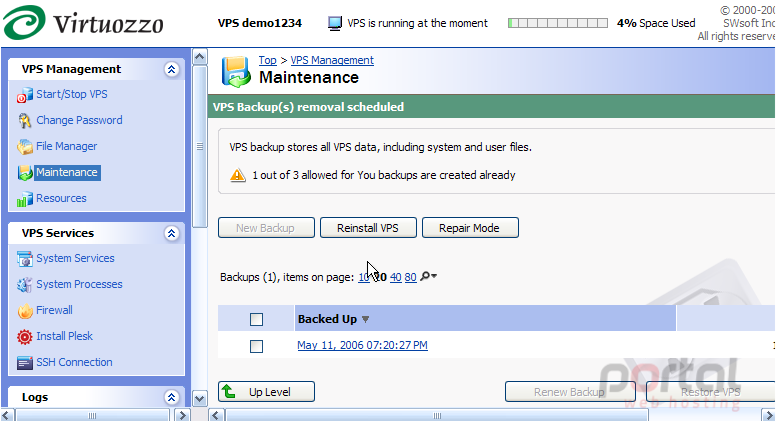Select the Maintenance menu item
The image size is (776, 422).
pyautogui.click(x=67, y=172)
